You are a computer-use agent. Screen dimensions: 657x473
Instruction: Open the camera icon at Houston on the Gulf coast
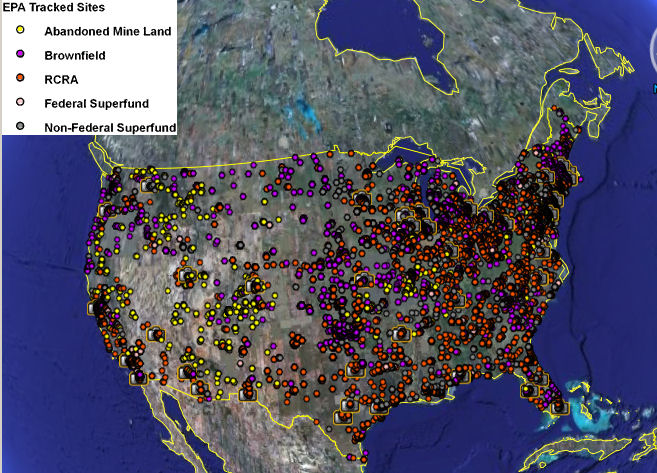coord(379,406)
